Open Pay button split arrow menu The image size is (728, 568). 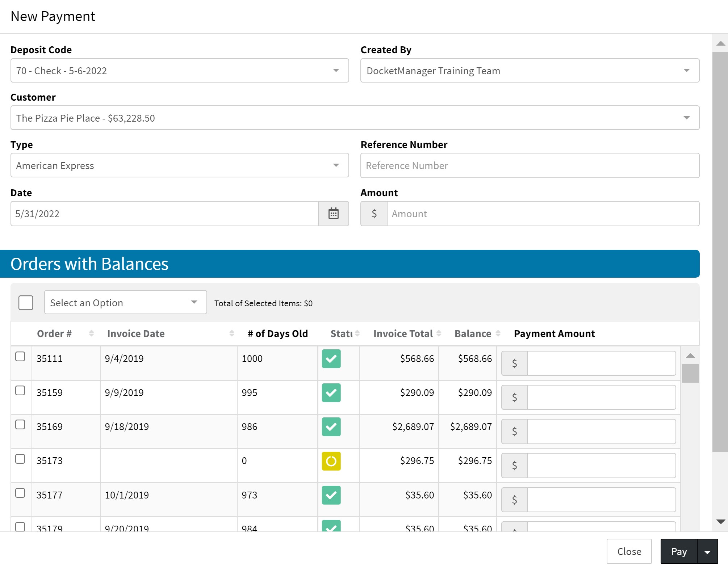[x=707, y=552]
